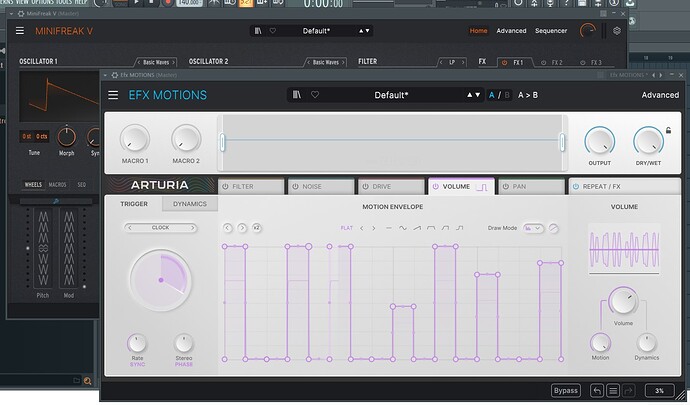The height and width of the screenshot is (405, 690).
Task: Click the Volume waveform preview display
Action: [624, 249]
